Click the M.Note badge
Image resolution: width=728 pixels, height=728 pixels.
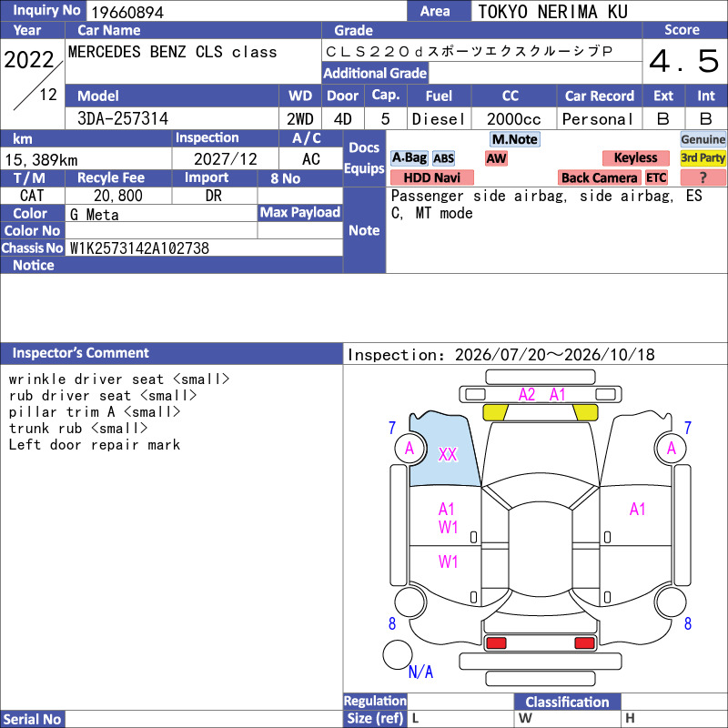click(x=515, y=139)
